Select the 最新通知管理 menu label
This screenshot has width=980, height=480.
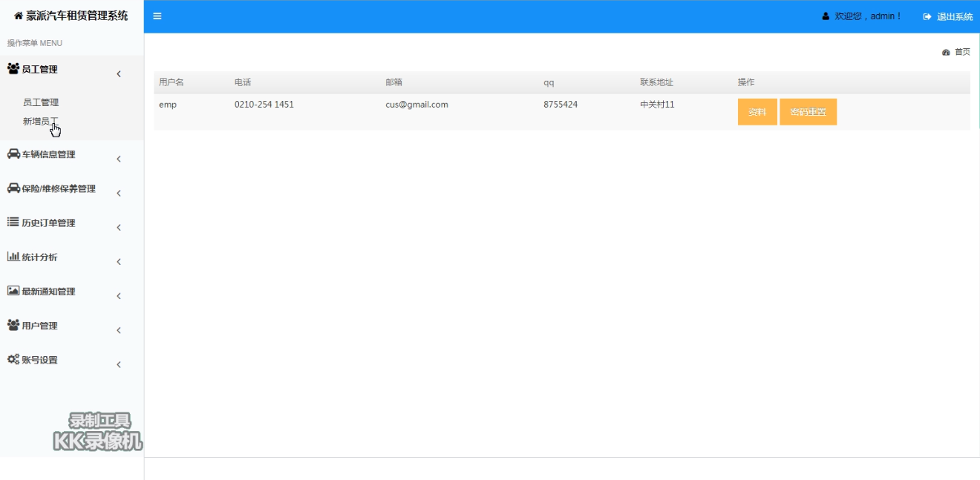(x=49, y=292)
